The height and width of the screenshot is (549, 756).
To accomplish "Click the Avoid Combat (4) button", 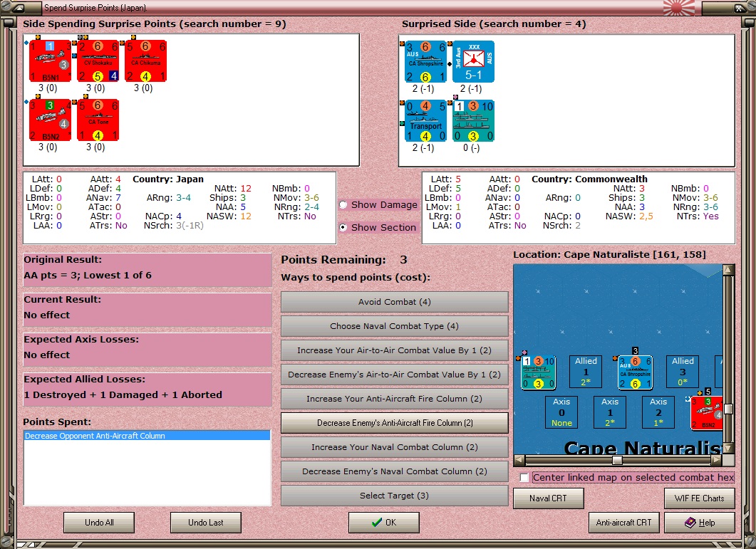I will [x=395, y=302].
